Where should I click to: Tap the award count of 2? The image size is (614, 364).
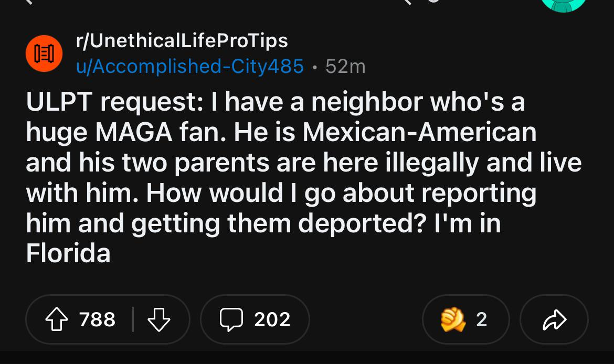click(482, 319)
